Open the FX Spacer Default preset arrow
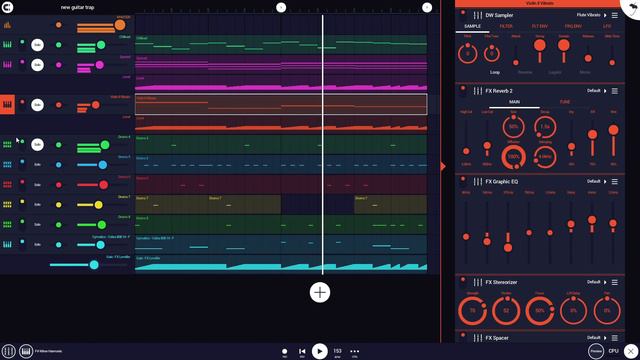 click(605, 338)
